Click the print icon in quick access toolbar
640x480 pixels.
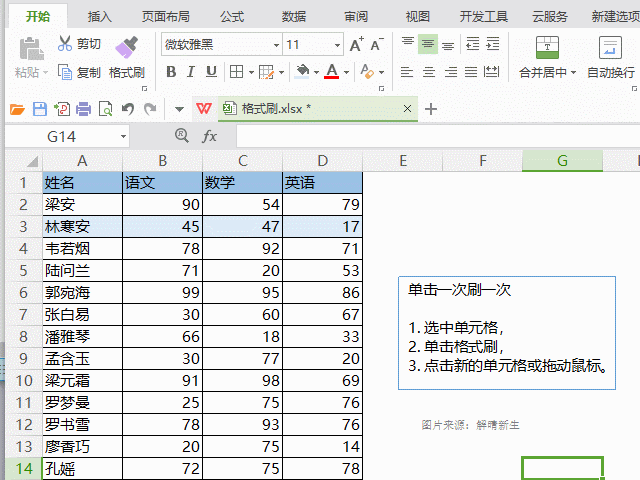point(83,109)
